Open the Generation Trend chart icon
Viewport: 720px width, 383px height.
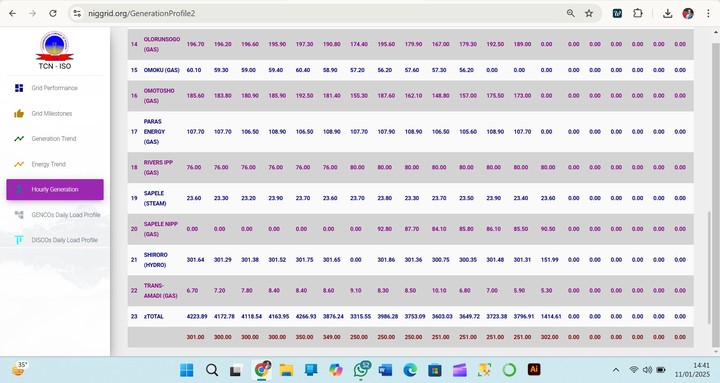click(19, 139)
